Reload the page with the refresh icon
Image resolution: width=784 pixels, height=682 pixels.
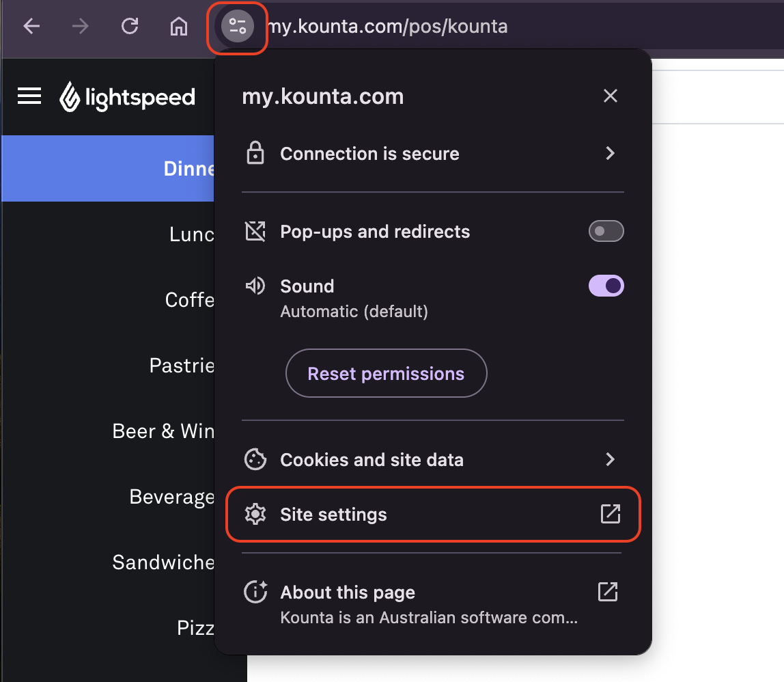click(130, 26)
